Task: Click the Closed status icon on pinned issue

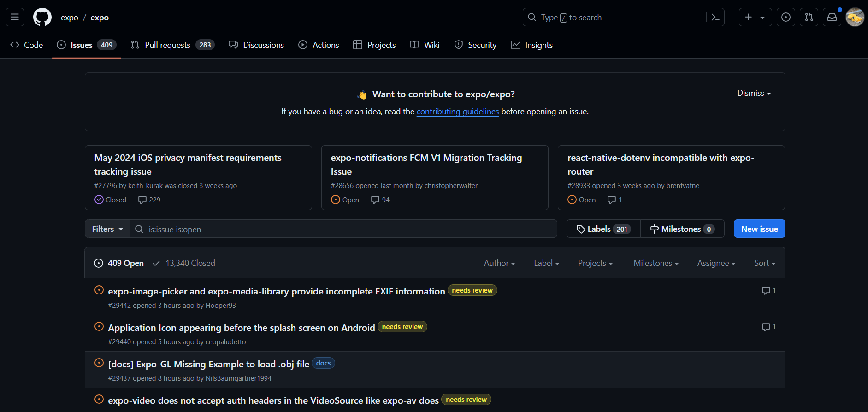Action: [x=99, y=200]
